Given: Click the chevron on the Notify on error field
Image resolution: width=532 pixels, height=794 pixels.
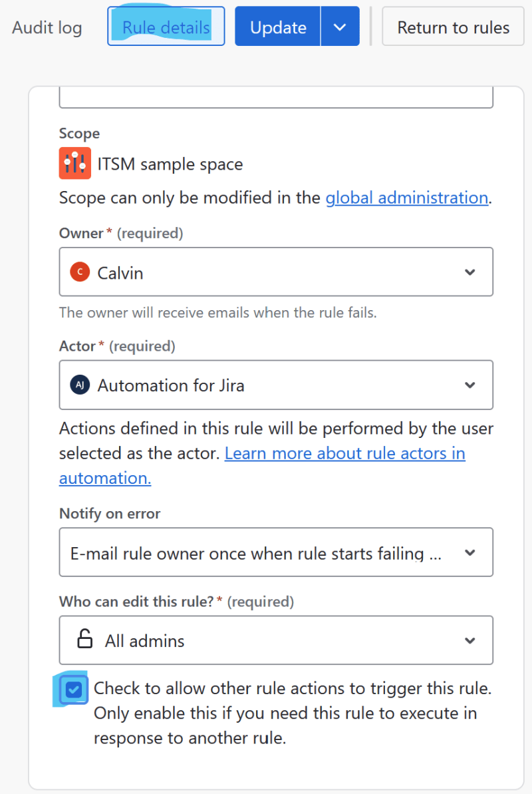Looking at the screenshot, I should (470, 552).
